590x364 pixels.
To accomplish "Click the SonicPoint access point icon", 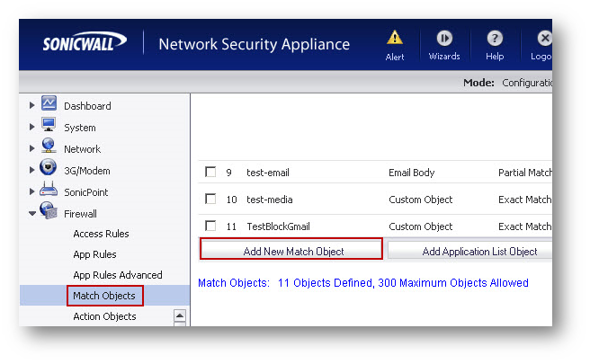I will tap(49, 191).
